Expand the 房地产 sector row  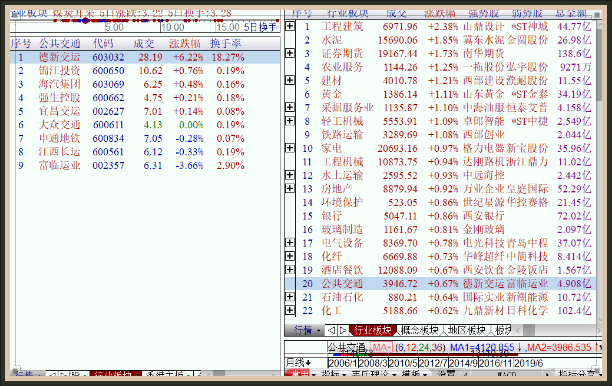click(290, 188)
